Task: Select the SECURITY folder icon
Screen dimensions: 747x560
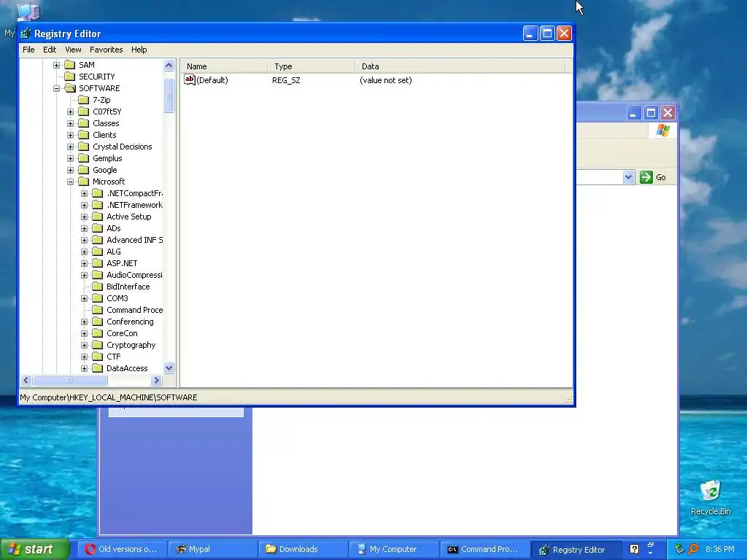Action: [x=70, y=76]
